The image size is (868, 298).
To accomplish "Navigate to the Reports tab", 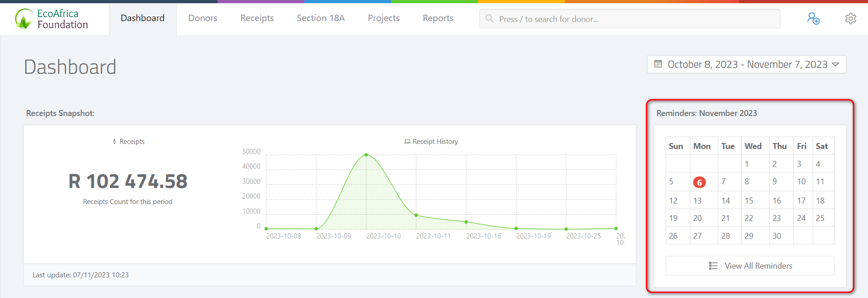I will click(438, 18).
